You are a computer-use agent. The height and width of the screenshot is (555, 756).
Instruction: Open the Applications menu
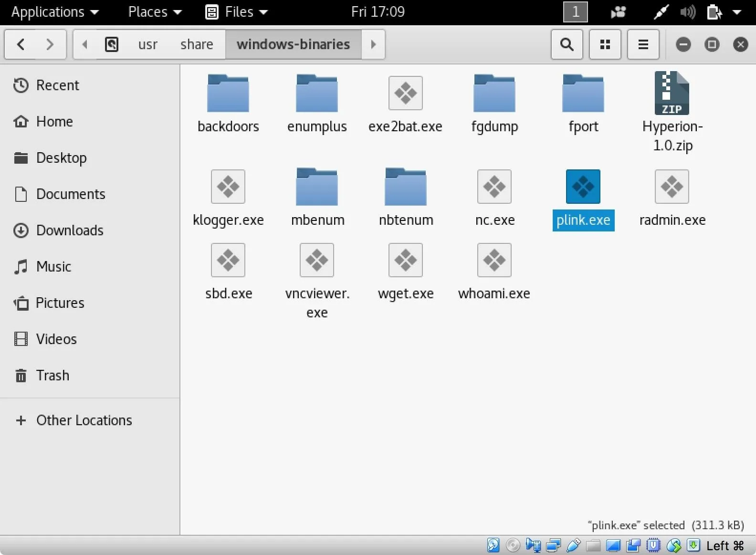55,12
